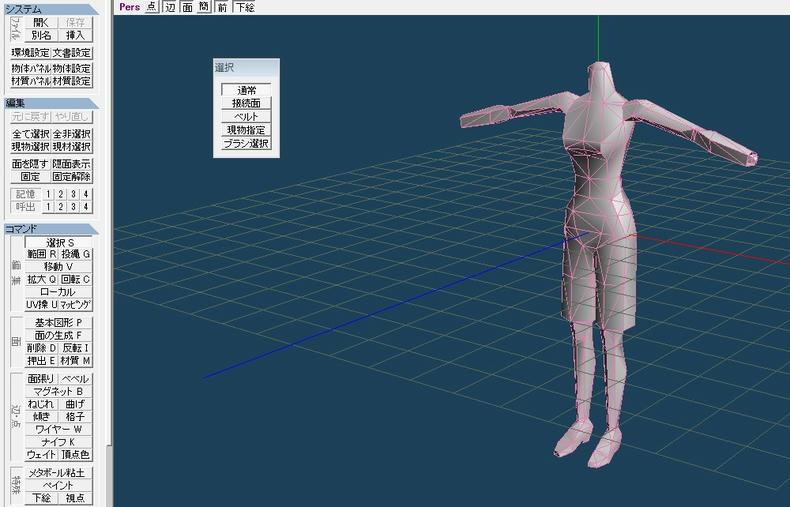Activate the 投縄 G lasso tool

75,255
